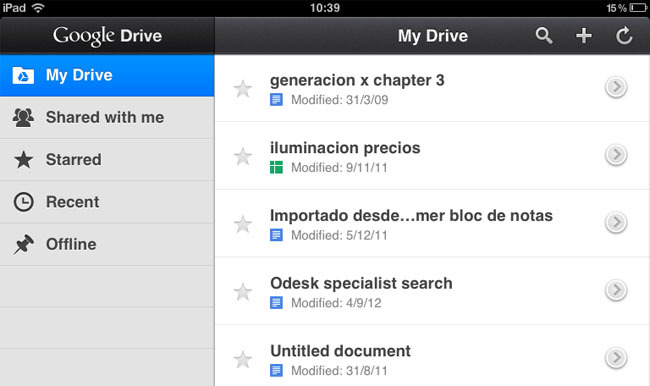This screenshot has width=650, height=386.
Task: Click the Starred black star icon in sidebar
Action: pyautogui.click(x=23, y=160)
